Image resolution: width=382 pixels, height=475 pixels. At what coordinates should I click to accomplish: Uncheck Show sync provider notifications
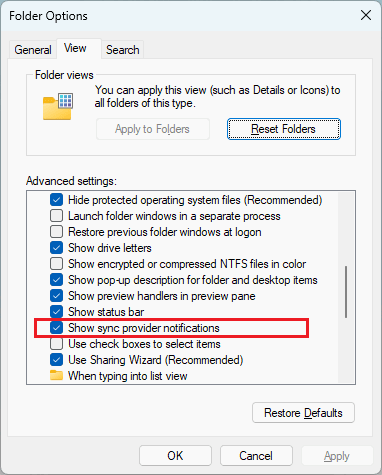click(x=56, y=328)
